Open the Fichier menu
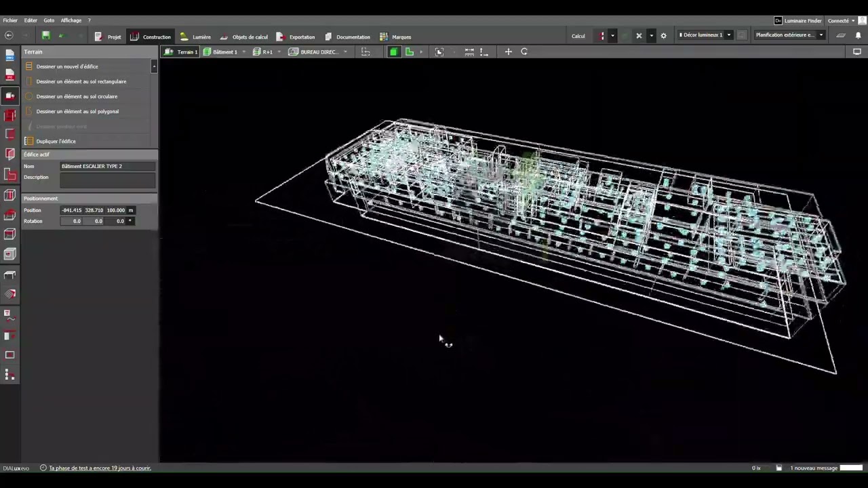 coord(10,20)
